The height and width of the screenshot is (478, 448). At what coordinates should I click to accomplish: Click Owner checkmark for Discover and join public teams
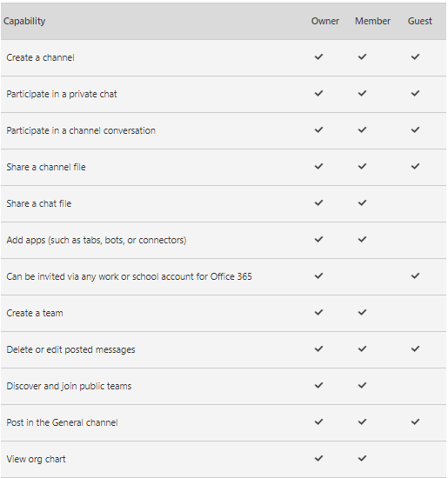coord(318,386)
